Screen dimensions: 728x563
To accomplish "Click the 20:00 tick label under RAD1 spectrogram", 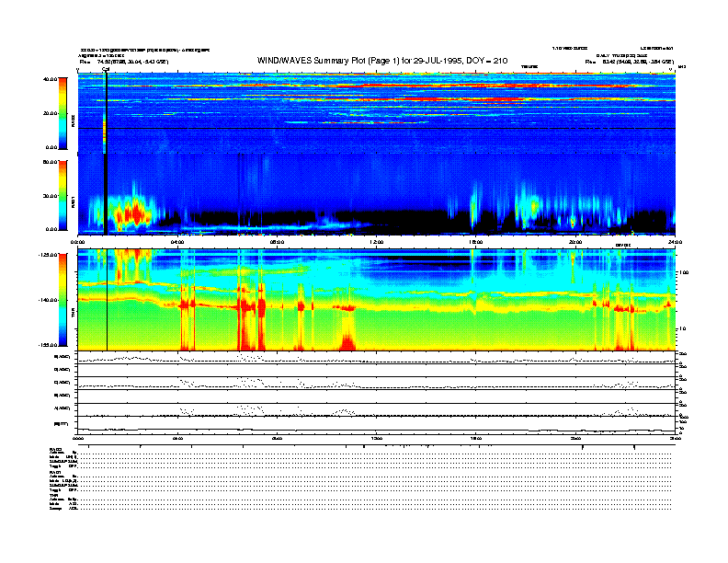I will [x=575, y=242].
